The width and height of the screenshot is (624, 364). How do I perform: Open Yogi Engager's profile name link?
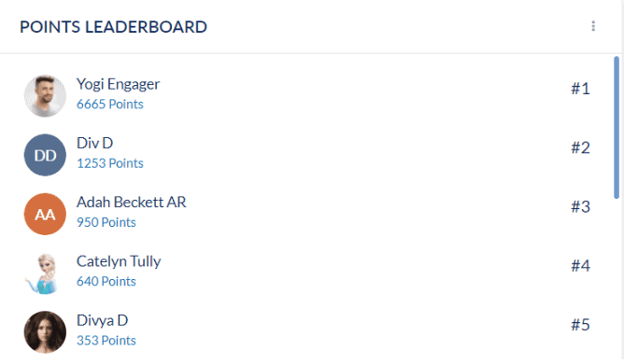point(119,84)
